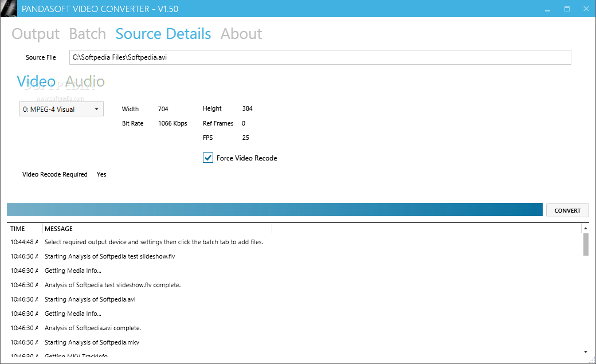Click the MESSAGE column header
This screenshot has width=596, height=364.
pos(158,229)
